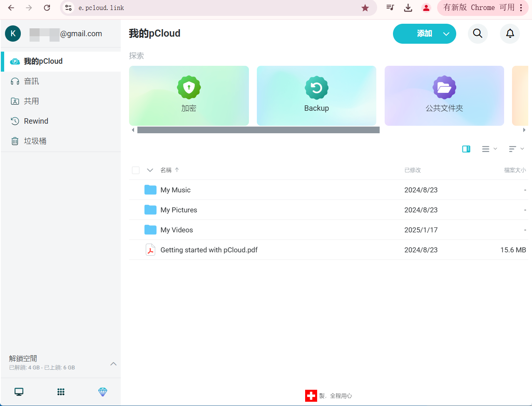
Task: Open 共用 shared section
Action: point(61,101)
